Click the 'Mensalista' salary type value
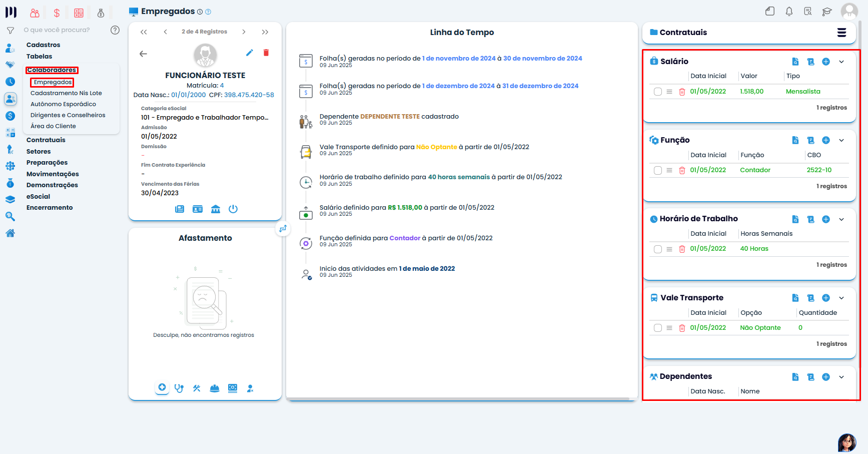The image size is (868, 454). [x=803, y=92]
